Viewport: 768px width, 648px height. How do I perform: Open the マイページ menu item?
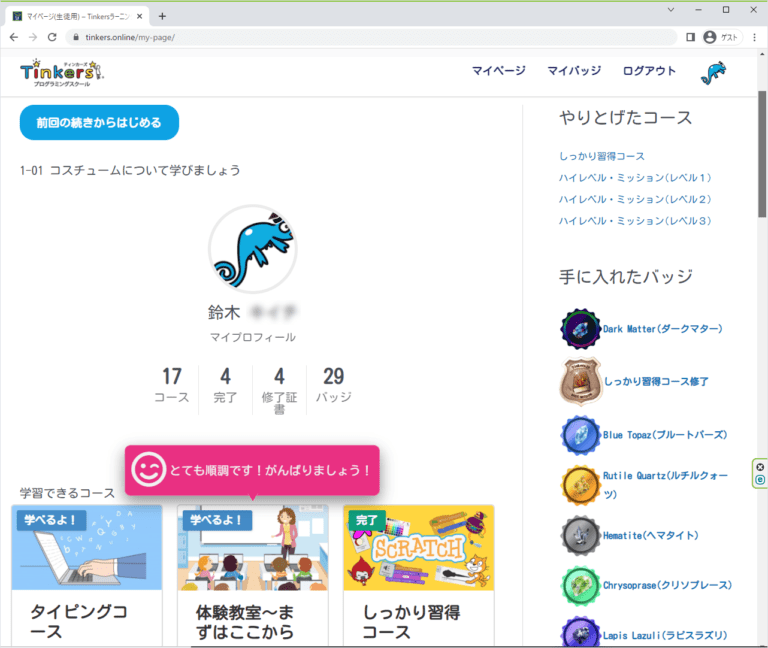498,71
